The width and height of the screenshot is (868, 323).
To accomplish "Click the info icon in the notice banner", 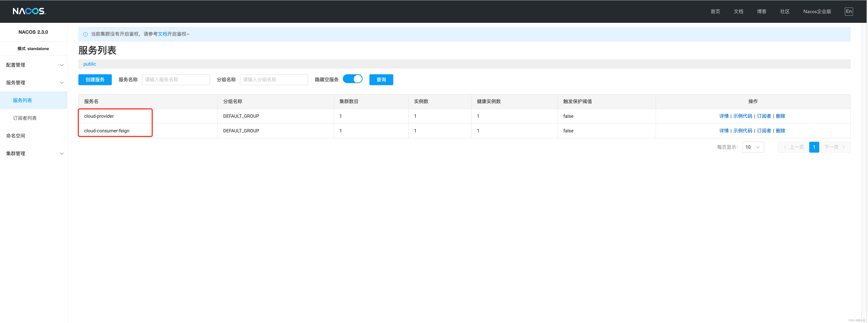I will click(86, 34).
